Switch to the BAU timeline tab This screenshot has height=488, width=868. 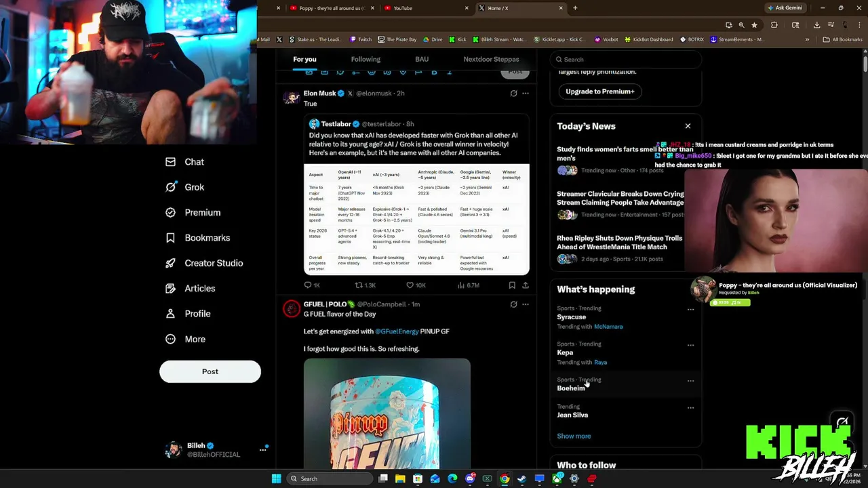click(x=422, y=59)
